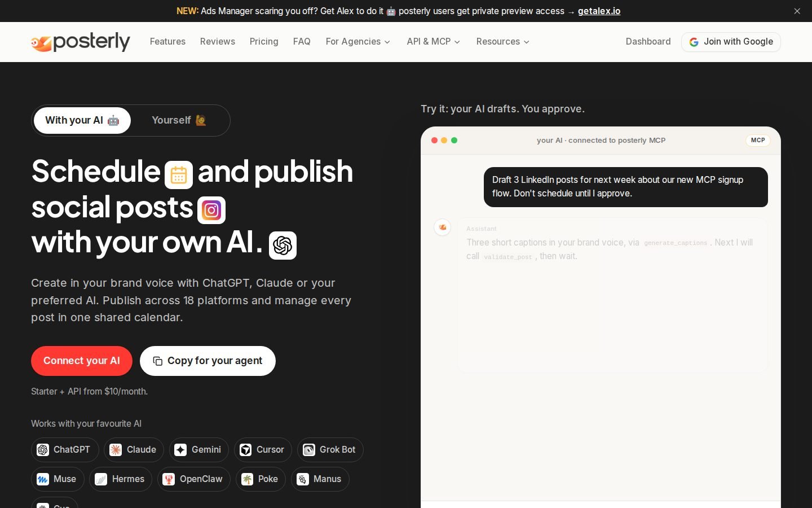Viewport: 812px width, 508px height.
Task: Click the ChatGPT chip icon
Action: (x=43, y=450)
